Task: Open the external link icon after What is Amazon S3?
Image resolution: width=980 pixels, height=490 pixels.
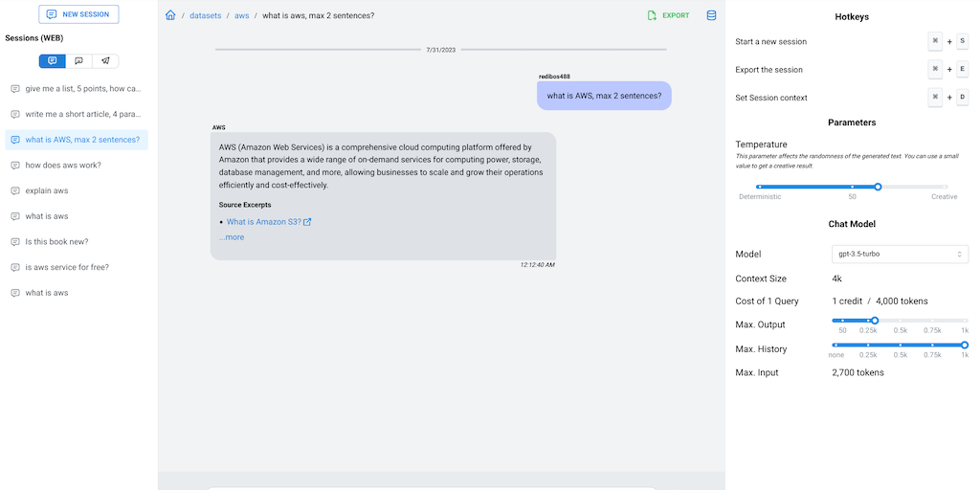Action: coord(307,222)
